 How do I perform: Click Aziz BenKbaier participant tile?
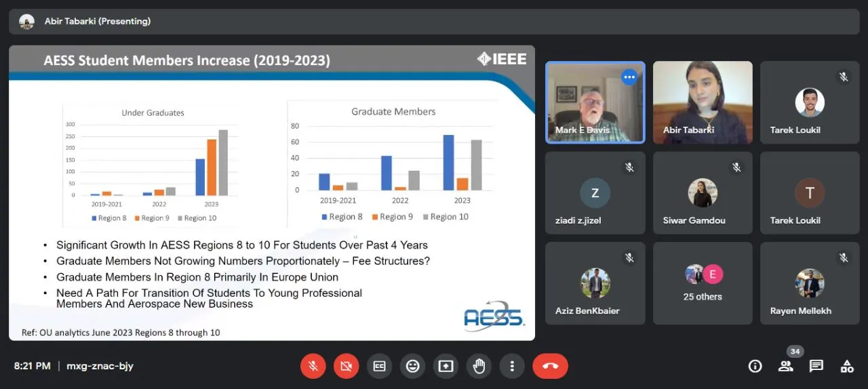click(x=595, y=283)
